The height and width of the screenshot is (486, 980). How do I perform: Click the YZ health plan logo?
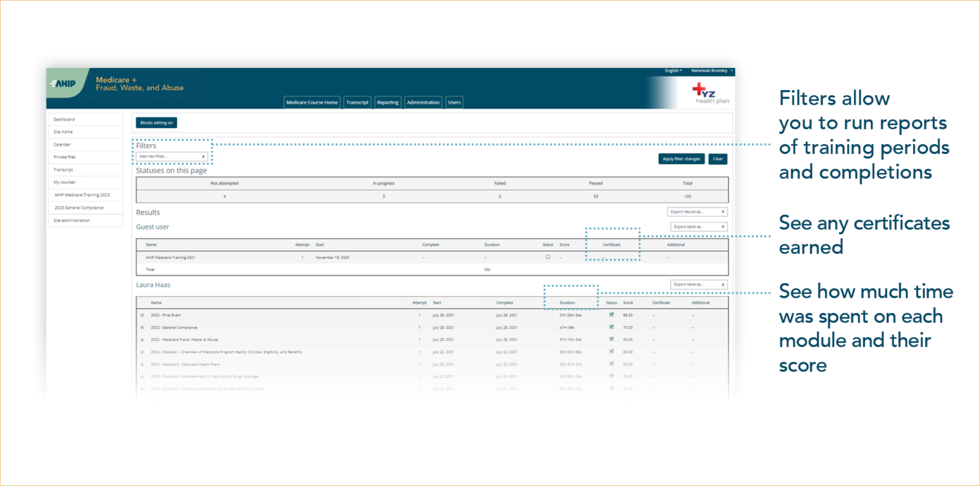pos(710,94)
